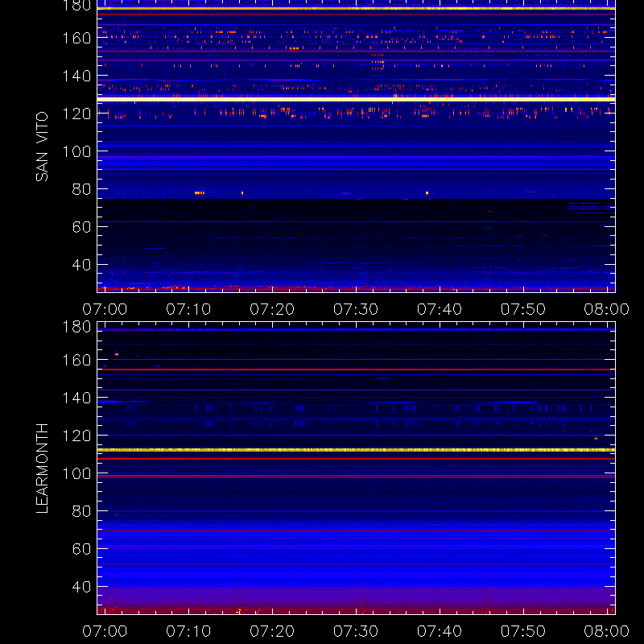Select the 80 tick label on San Vito plot
644x644 pixels.
point(81,189)
